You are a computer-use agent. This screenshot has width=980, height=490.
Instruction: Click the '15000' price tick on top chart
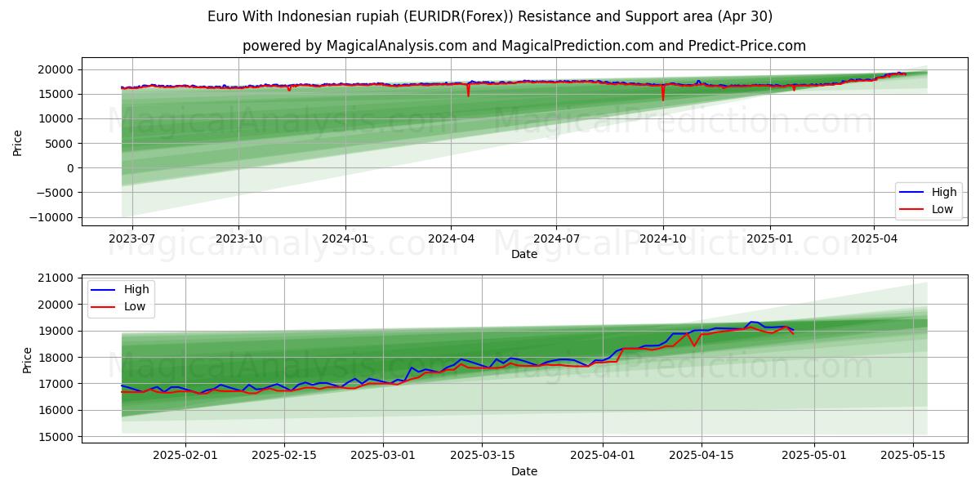click(x=58, y=94)
